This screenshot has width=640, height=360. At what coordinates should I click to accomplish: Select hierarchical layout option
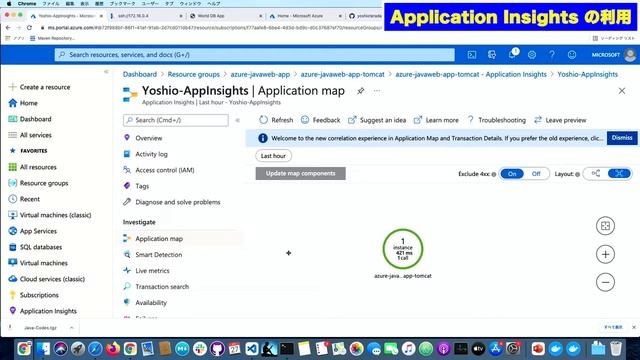pyautogui.click(x=596, y=173)
